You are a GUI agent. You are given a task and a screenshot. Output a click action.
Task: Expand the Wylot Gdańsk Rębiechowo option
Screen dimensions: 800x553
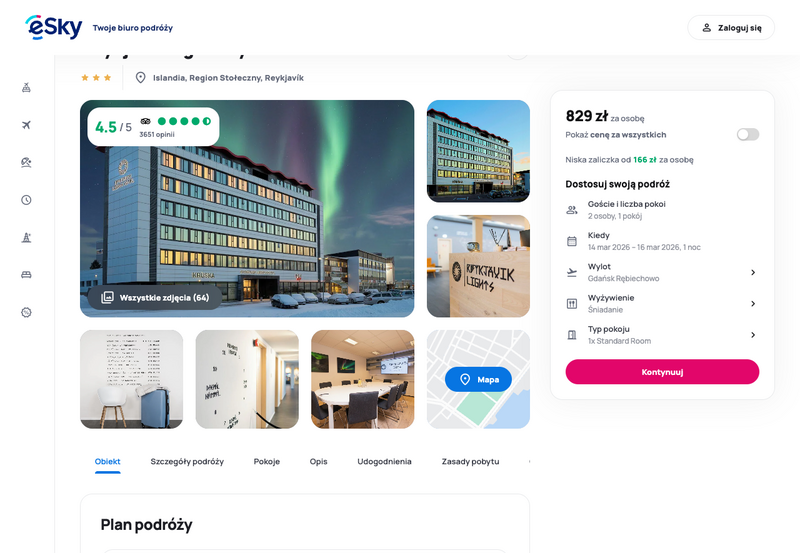(x=662, y=272)
